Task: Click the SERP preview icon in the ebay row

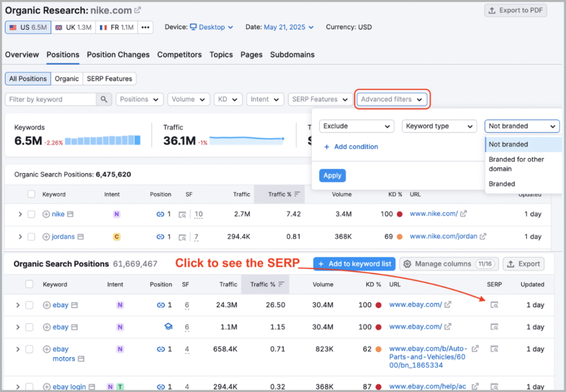Action: point(494,305)
